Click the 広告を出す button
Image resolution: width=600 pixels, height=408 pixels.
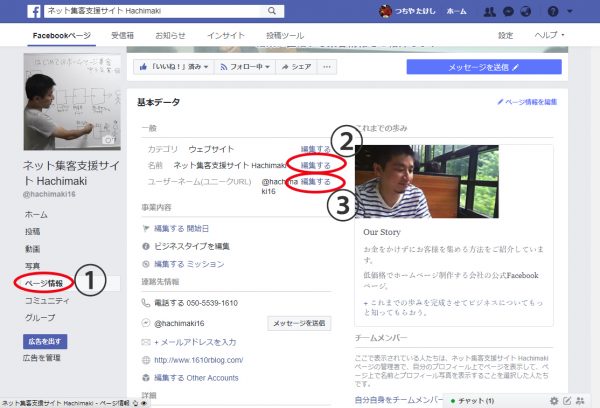[x=45, y=341]
